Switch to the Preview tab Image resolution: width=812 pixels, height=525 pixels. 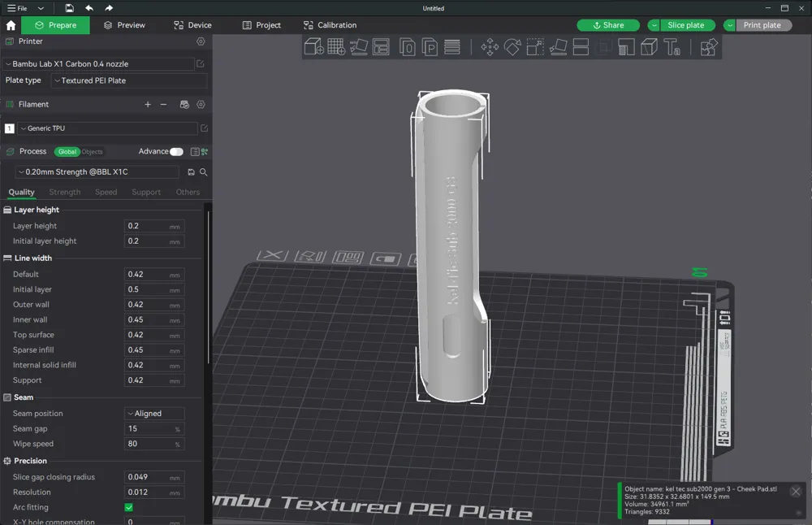click(x=125, y=25)
